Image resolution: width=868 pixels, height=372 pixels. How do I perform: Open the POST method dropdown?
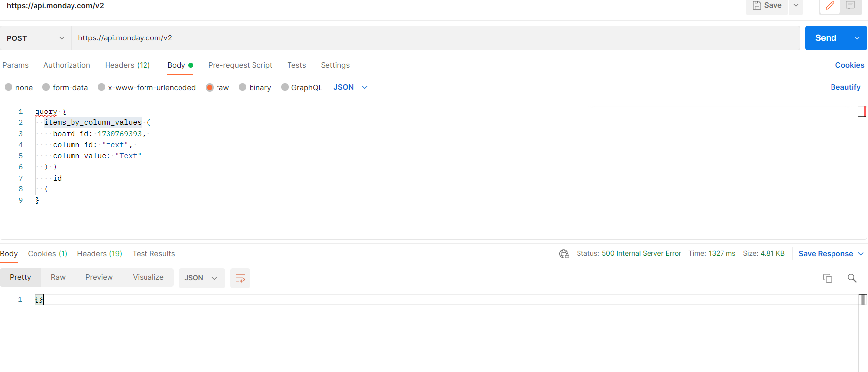point(36,38)
